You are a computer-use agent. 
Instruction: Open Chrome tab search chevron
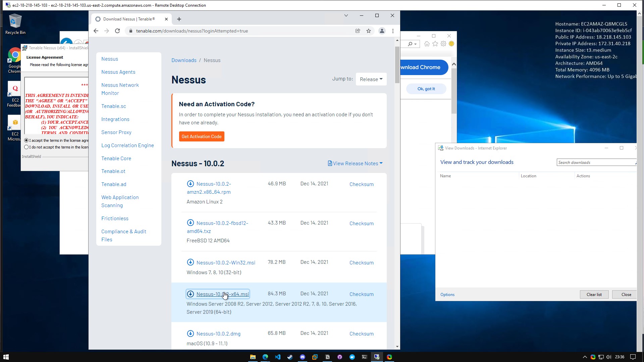346,15
